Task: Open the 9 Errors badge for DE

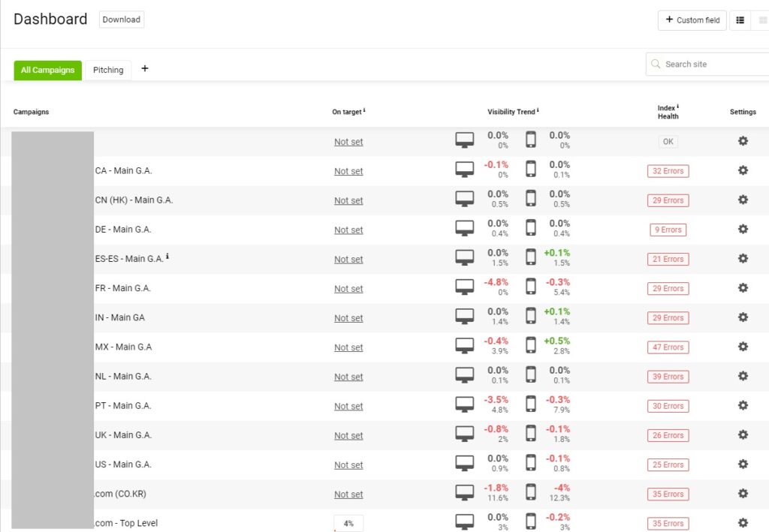Action: pos(668,230)
